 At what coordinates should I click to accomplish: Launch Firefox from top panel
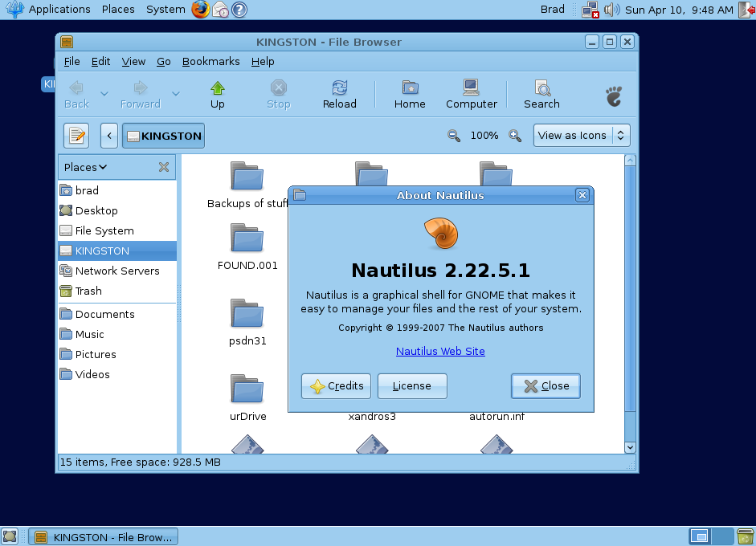(x=200, y=9)
